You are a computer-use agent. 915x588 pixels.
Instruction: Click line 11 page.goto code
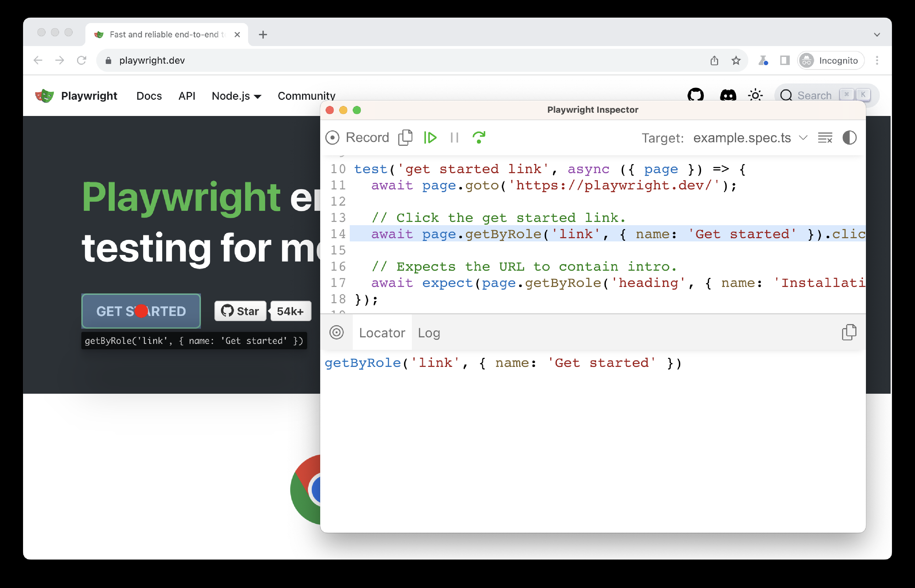[x=554, y=185]
